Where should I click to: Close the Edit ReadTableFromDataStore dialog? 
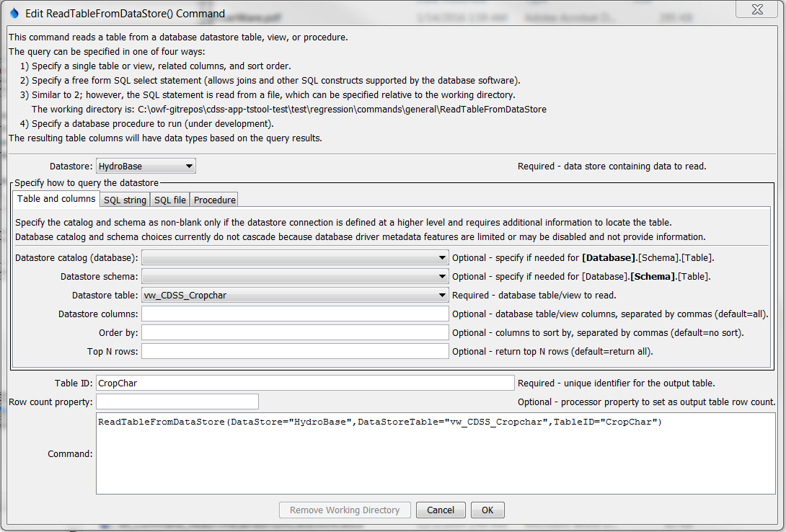pyautogui.click(x=756, y=9)
